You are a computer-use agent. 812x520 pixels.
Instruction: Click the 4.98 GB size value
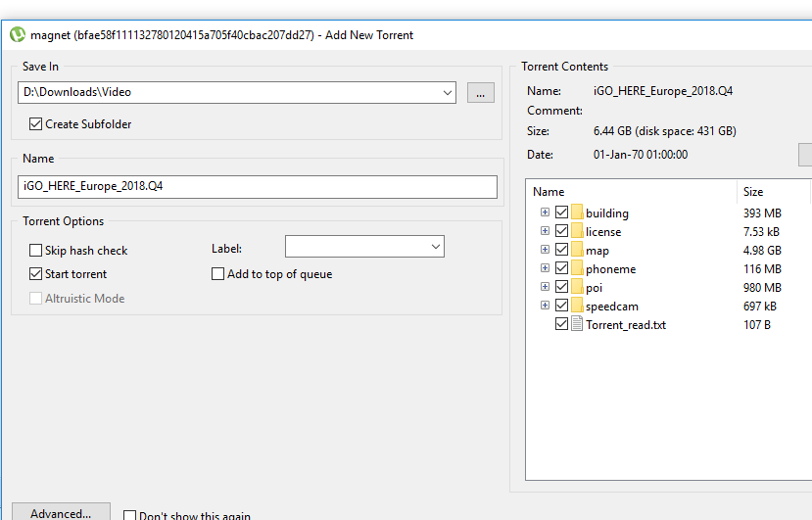[762, 250]
